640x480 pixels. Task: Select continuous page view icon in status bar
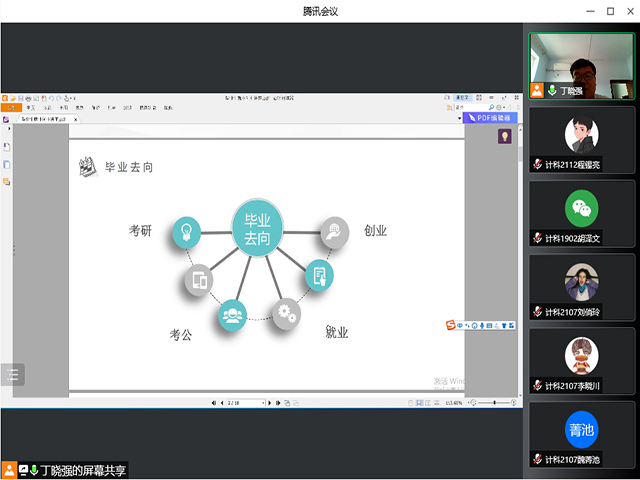pos(419,403)
